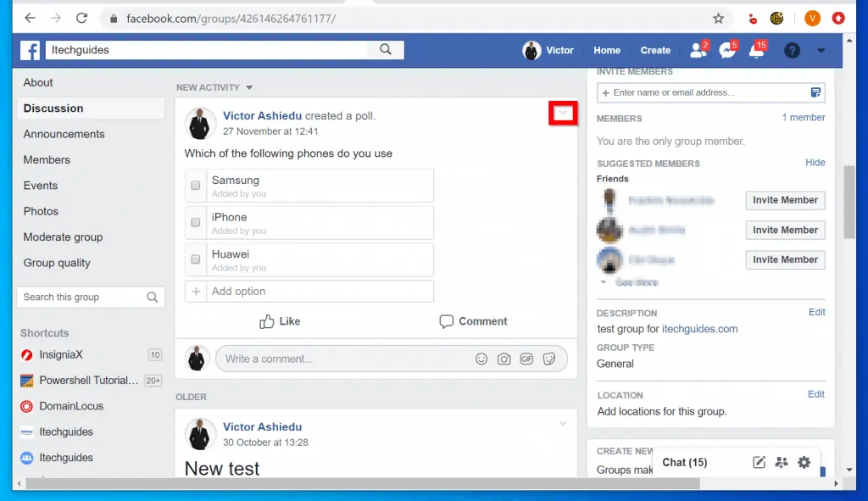868x501 pixels.
Task: Attach a photo using the comment camera icon
Action: click(504, 359)
